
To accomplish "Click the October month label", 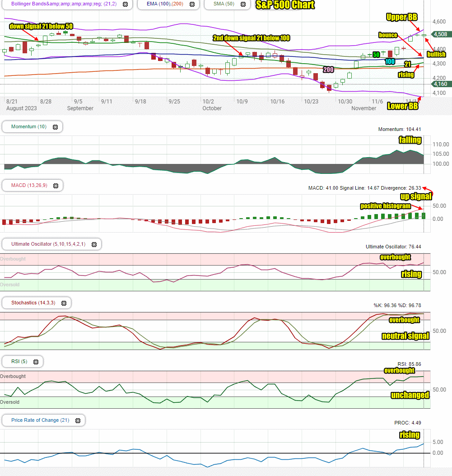I will (x=212, y=108).
